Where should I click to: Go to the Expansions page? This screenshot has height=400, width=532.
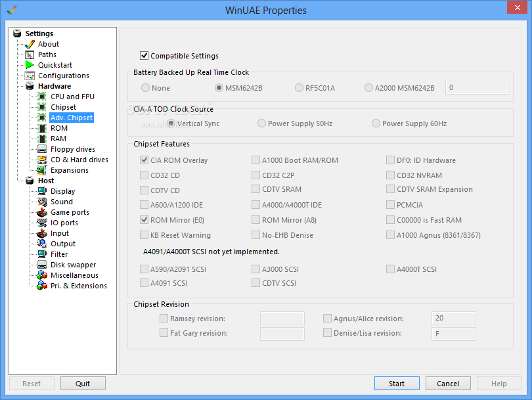(x=70, y=170)
